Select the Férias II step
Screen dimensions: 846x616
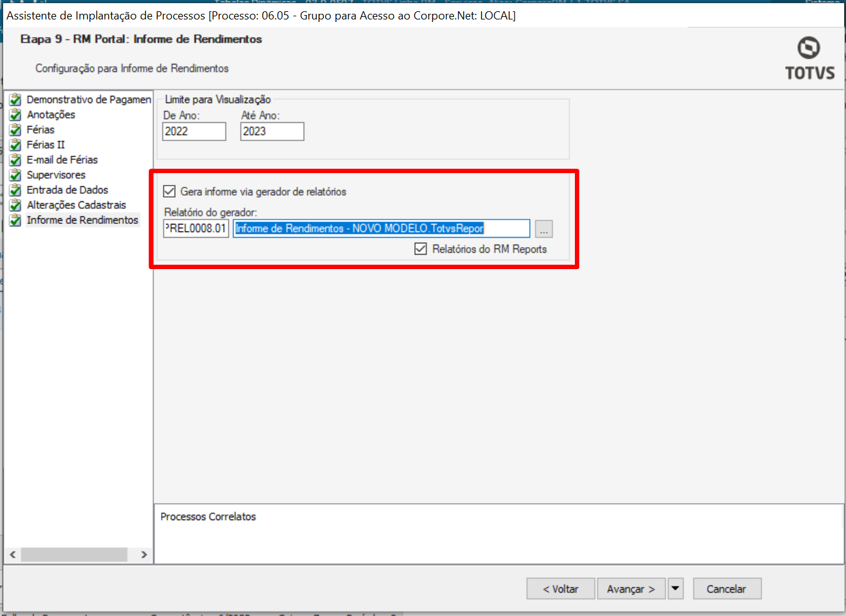click(x=45, y=145)
